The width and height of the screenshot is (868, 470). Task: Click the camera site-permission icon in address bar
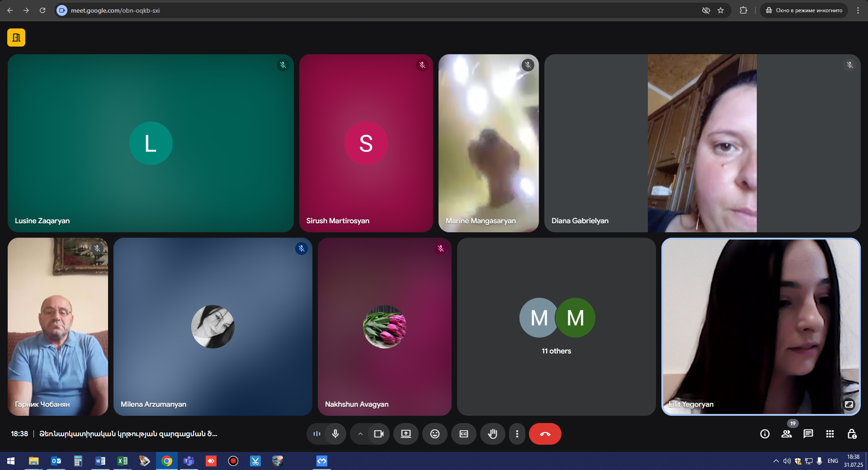(x=62, y=10)
